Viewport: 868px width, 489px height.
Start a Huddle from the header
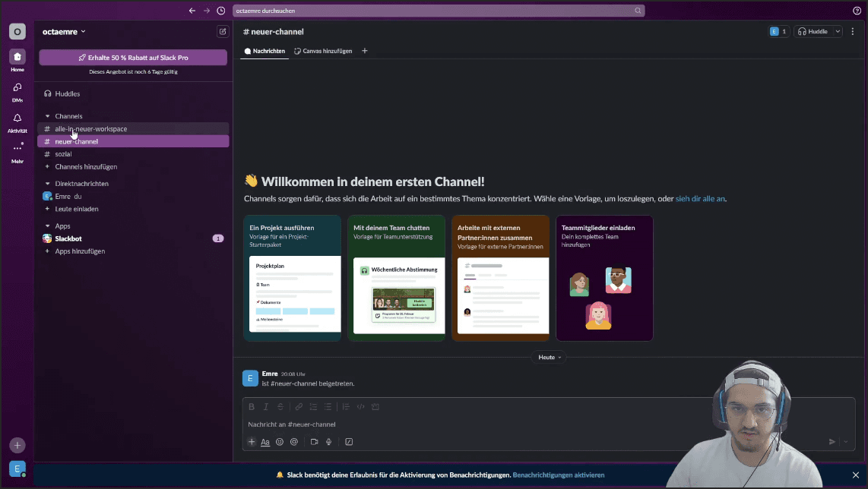coord(813,32)
